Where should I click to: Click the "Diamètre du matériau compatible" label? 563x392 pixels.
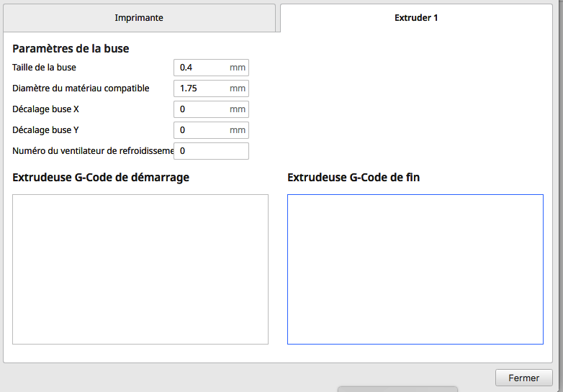click(81, 88)
